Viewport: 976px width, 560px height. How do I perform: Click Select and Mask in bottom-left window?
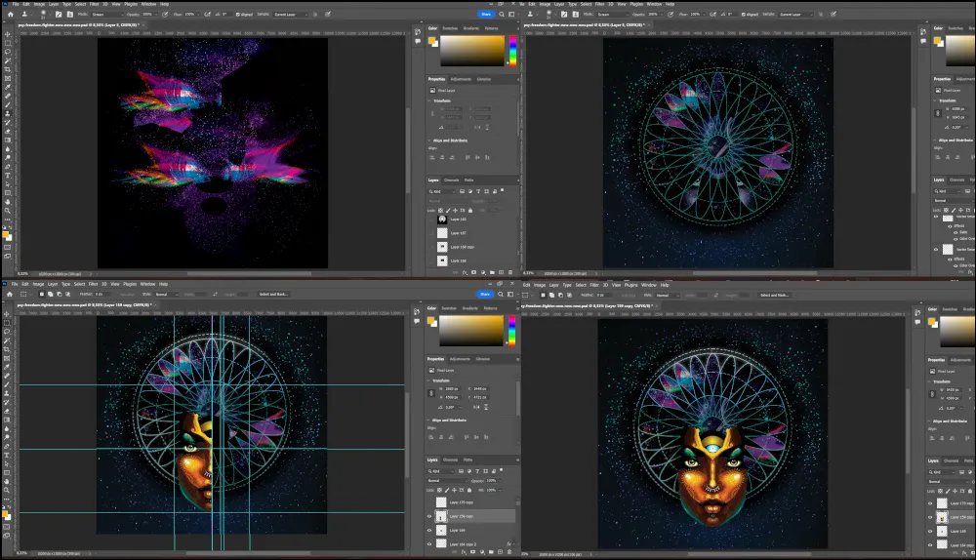pos(272,294)
